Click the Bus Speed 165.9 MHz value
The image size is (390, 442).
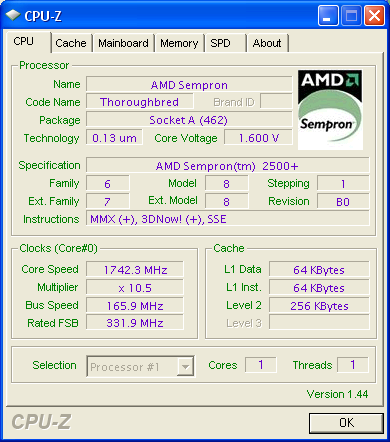tap(135, 305)
